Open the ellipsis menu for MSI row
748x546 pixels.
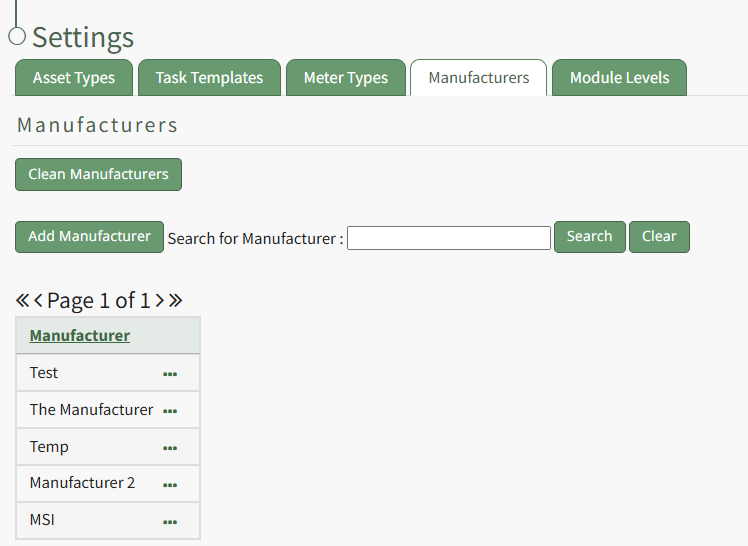click(x=170, y=522)
